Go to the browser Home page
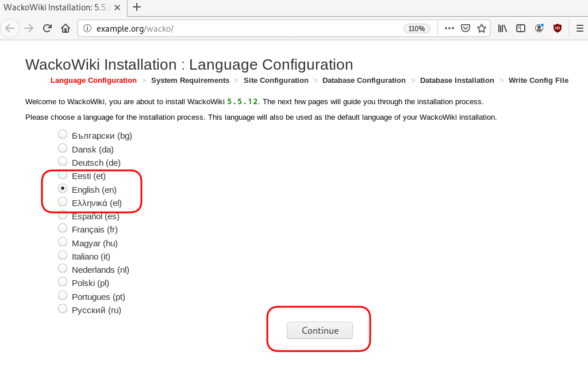588x385 pixels. coord(66,28)
